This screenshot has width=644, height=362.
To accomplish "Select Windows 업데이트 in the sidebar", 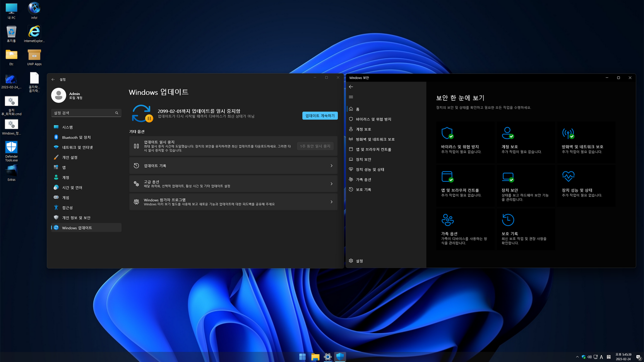I will [x=86, y=228].
